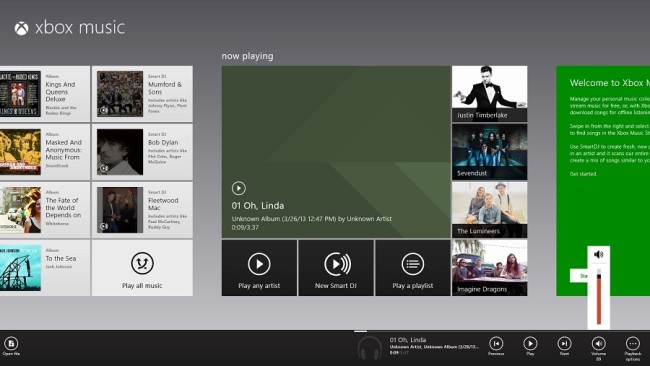
Task: Start Fleetwood Mac Smart DJ tile
Action: point(142,210)
